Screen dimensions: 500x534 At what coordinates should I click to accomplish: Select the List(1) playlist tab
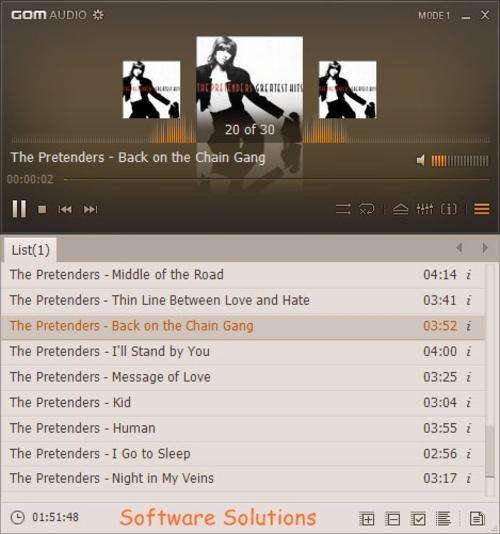pyautogui.click(x=31, y=250)
